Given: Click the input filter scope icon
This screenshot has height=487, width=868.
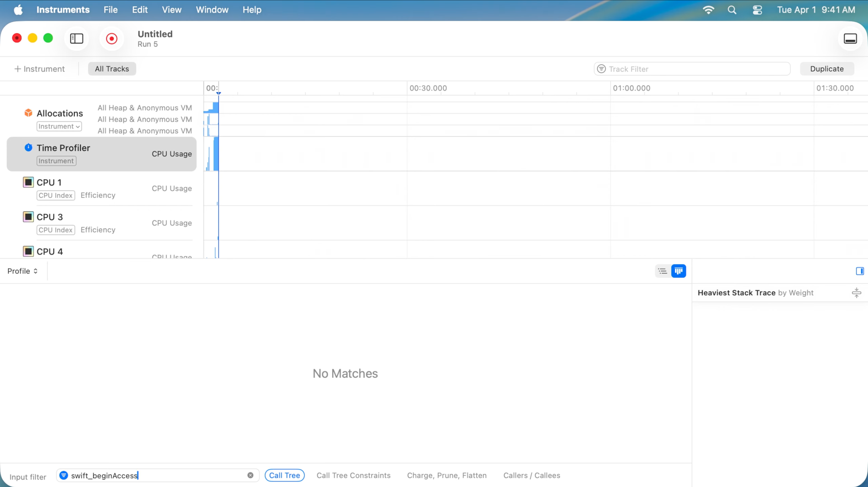Looking at the screenshot, I should pos(63,475).
